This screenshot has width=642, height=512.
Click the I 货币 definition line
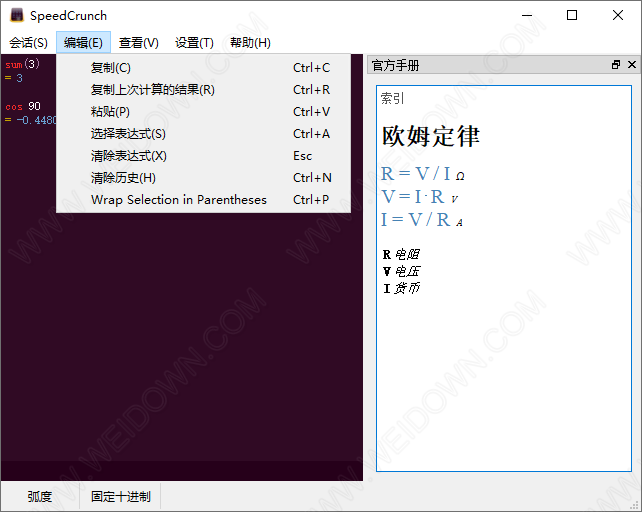(x=401, y=288)
